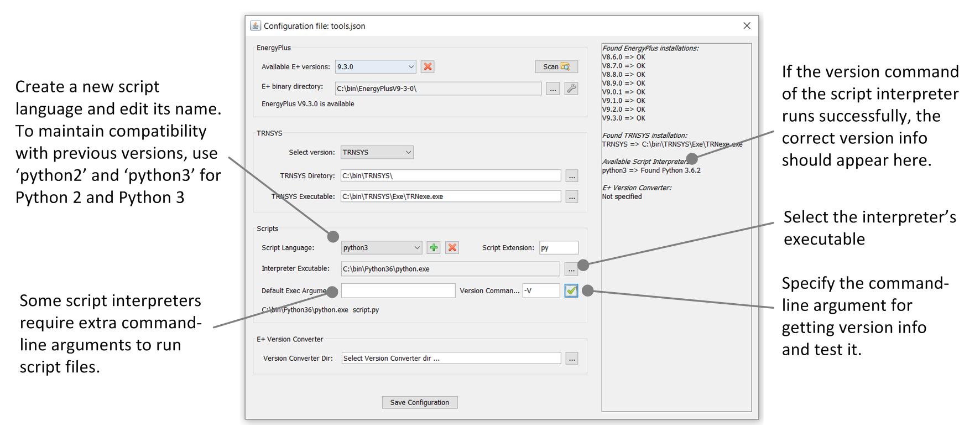Click the 'Not specified' E+ Version Converter text
980x436 pixels.
(x=622, y=196)
